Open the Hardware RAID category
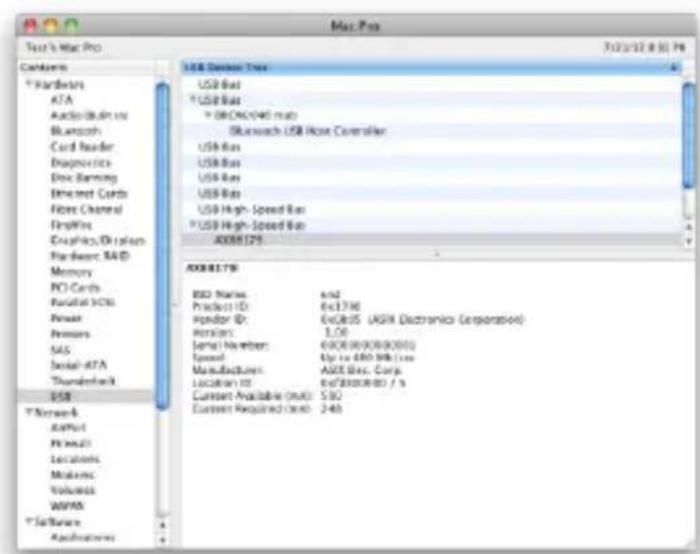700x554 pixels. [x=90, y=256]
